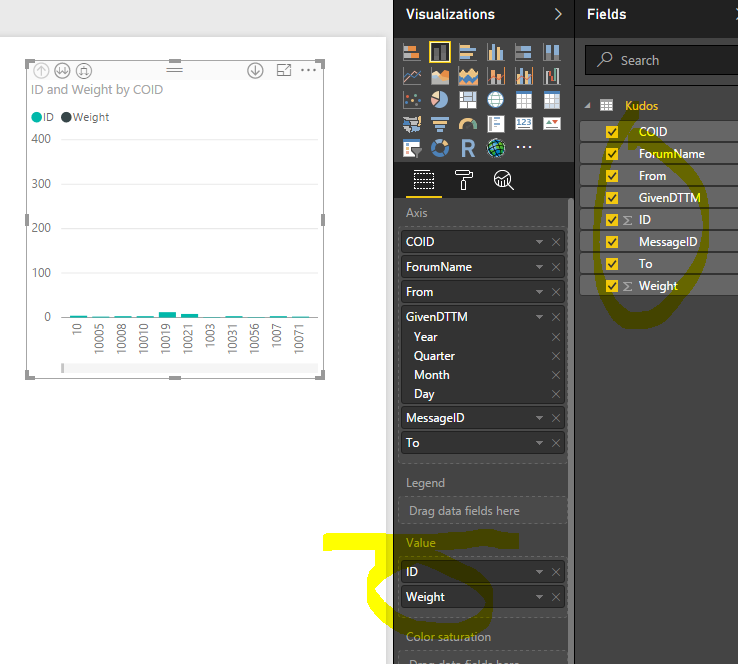Collapse the Kudos table in Fields
The image size is (738, 664).
[x=587, y=106]
